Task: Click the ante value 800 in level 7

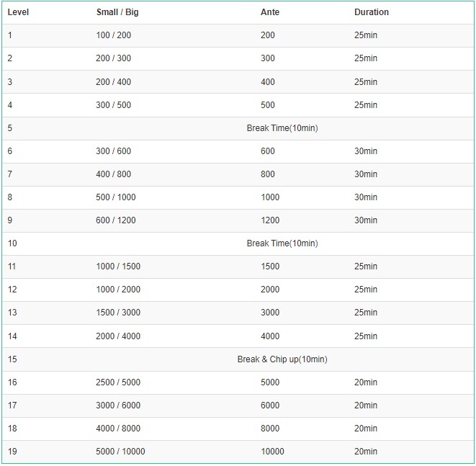Action: tap(268, 174)
